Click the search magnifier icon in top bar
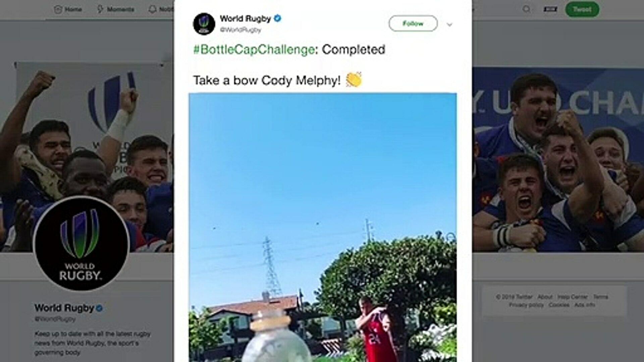The height and width of the screenshot is (362, 644). point(527,9)
